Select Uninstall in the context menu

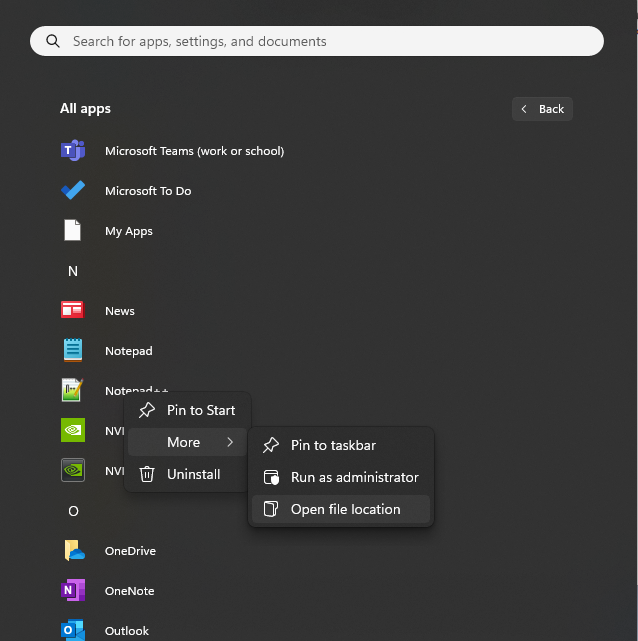tap(187, 474)
